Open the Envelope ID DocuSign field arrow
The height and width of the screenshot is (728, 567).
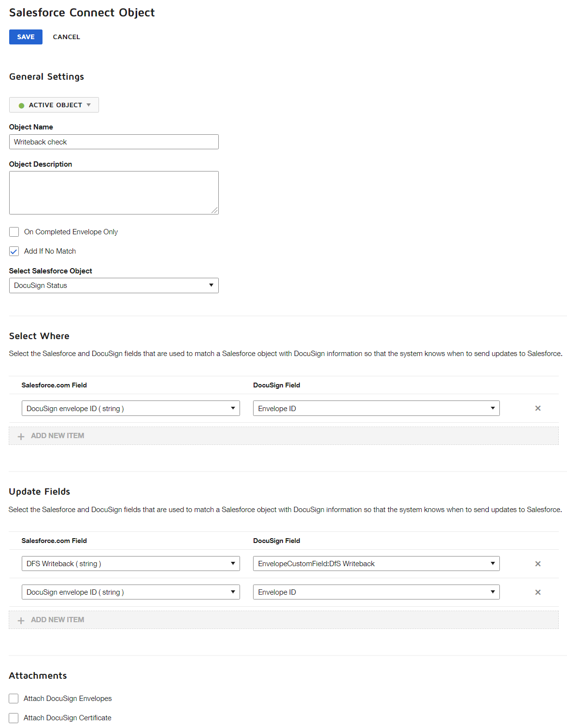click(x=493, y=408)
